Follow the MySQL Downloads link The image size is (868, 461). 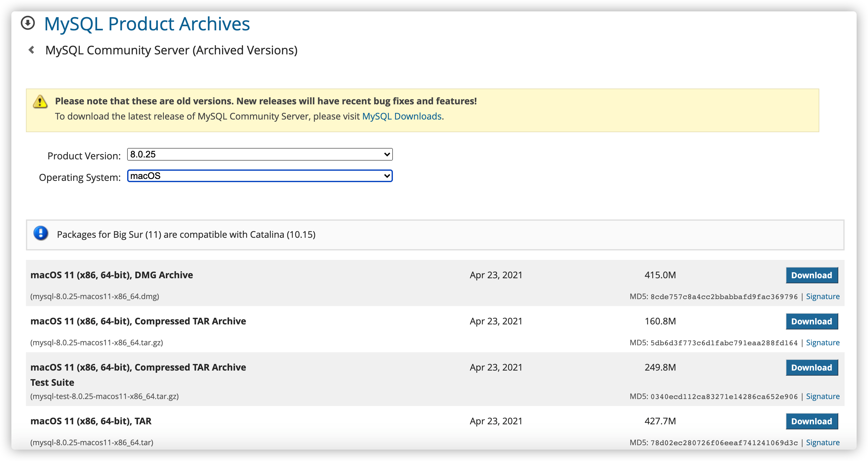(x=402, y=116)
